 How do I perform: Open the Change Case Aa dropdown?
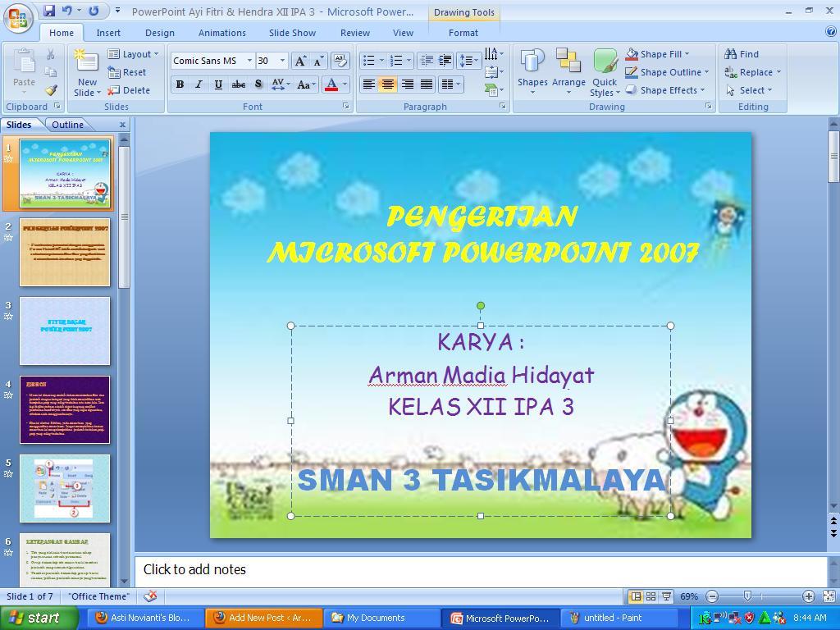pos(306,84)
